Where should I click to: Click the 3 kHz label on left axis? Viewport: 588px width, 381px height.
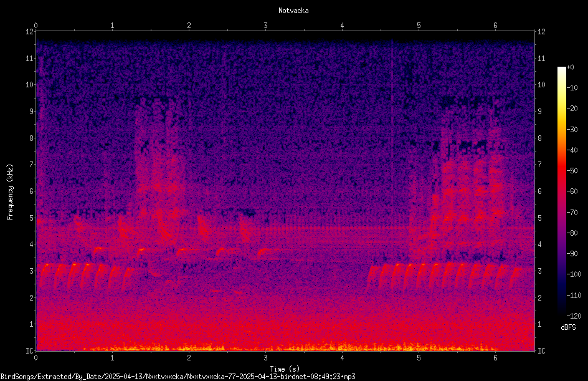click(32, 271)
